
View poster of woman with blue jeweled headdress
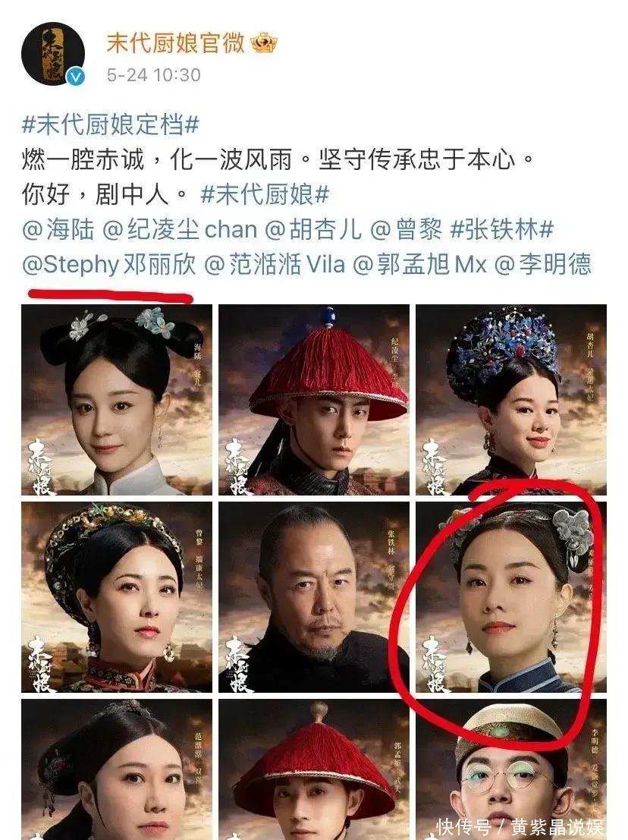point(511,400)
